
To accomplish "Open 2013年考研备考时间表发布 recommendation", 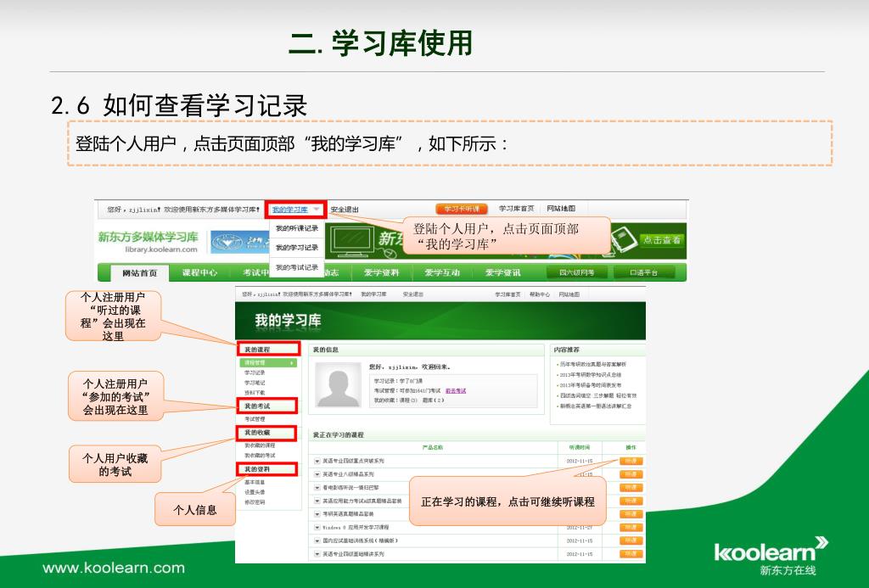I will point(590,385).
